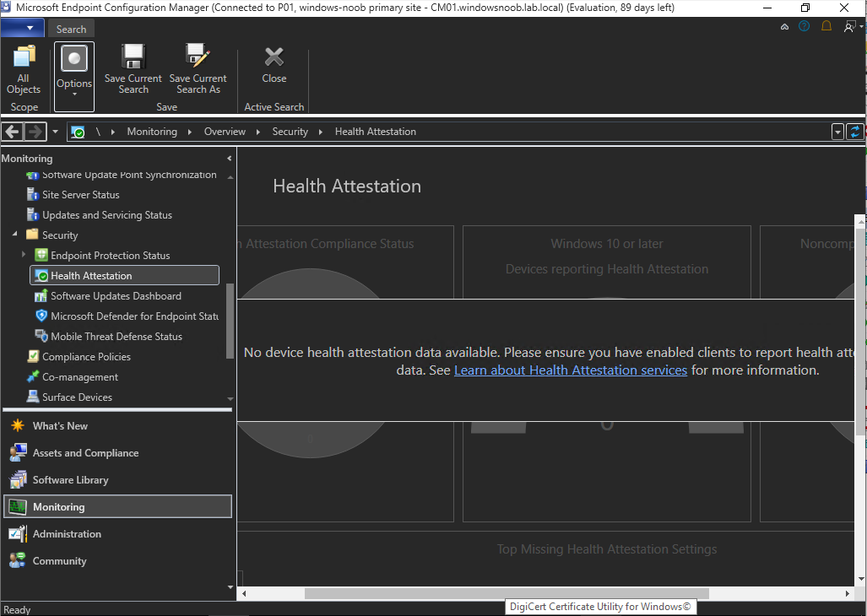Click the breadcrumb arrow after the root backslash
The height and width of the screenshot is (616, 867).
click(113, 132)
